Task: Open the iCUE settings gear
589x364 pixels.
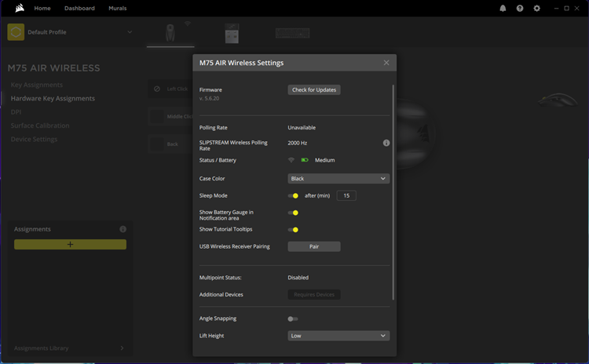Action: [537, 9]
